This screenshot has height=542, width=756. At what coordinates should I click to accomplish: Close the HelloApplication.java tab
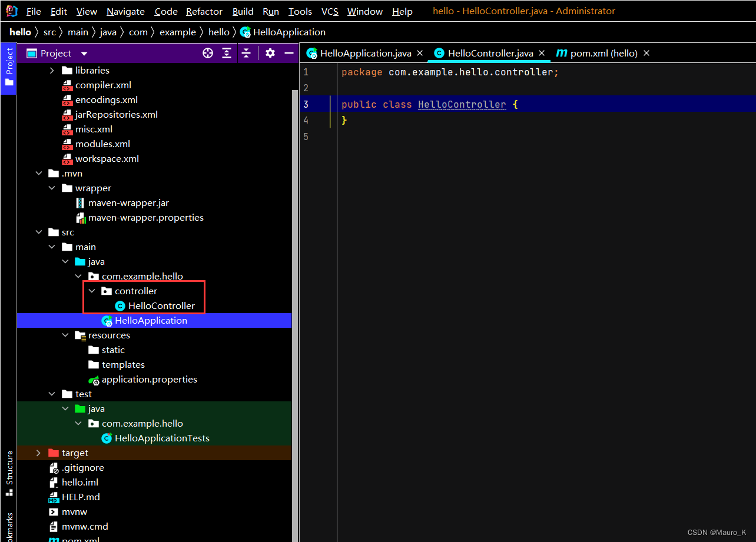click(x=420, y=53)
